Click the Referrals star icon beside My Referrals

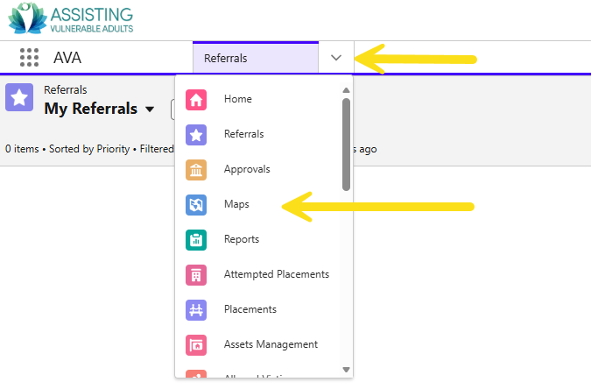tap(19, 97)
